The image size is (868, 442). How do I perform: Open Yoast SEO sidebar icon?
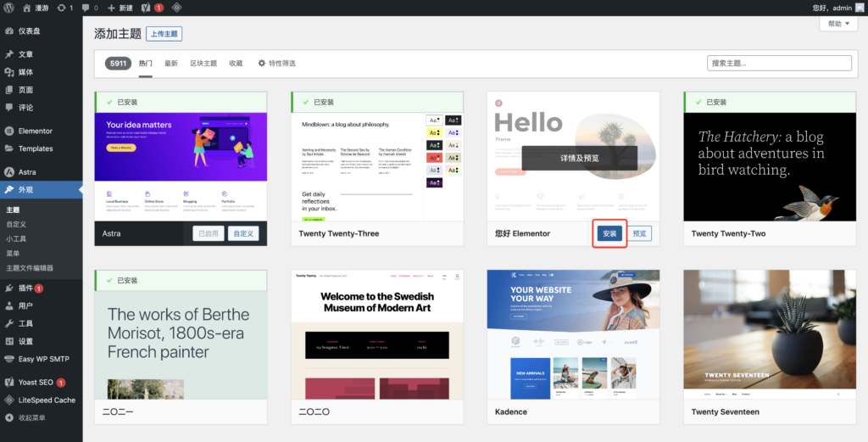pyautogui.click(x=8, y=382)
